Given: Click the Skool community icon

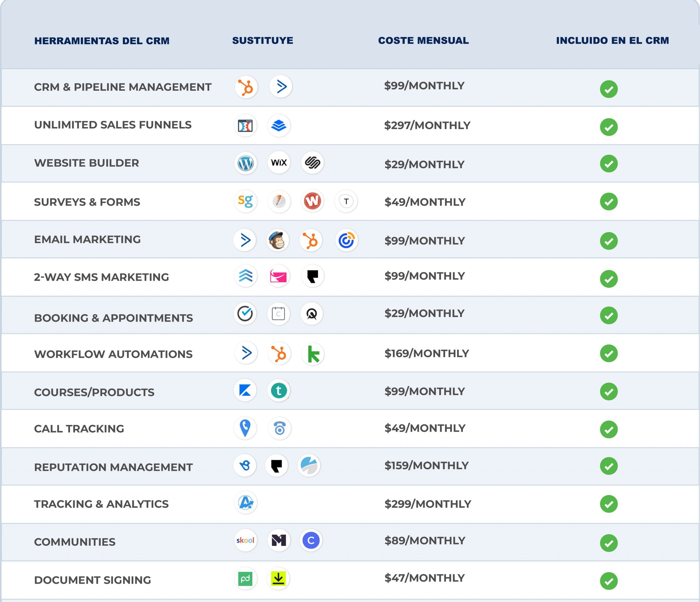Looking at the screenshot, I should (245, 540).
